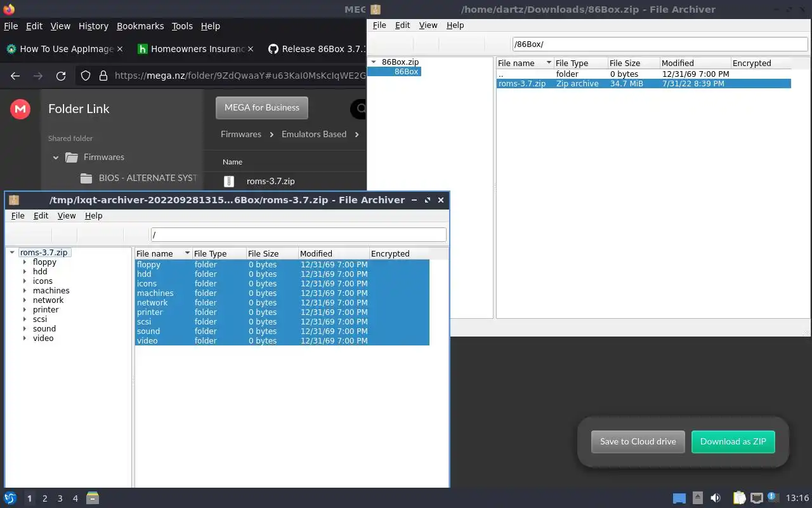Close the Homeowners Insurance tab
The width and height of the screenshot is (812, 508).
click(x=251, y=49)
